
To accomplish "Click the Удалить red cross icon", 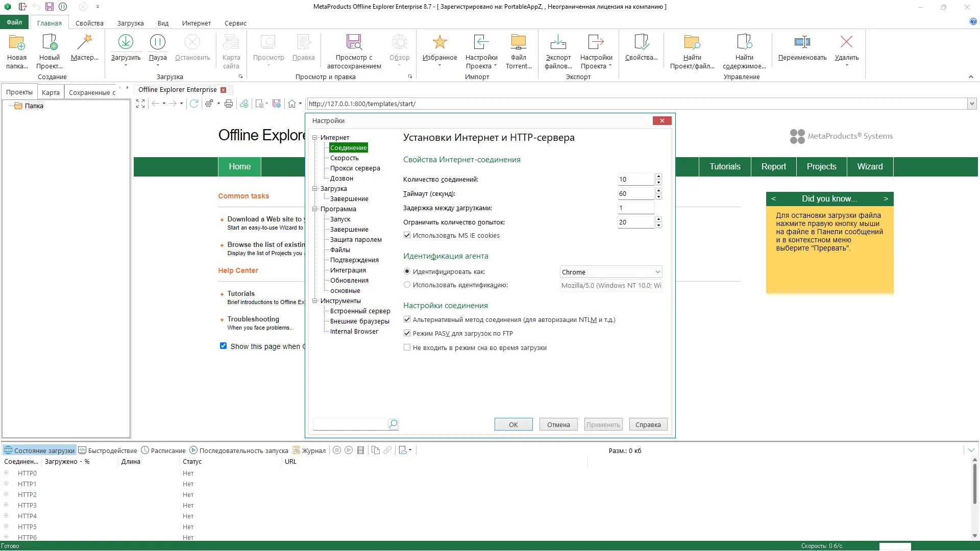I will click(846, 42).
